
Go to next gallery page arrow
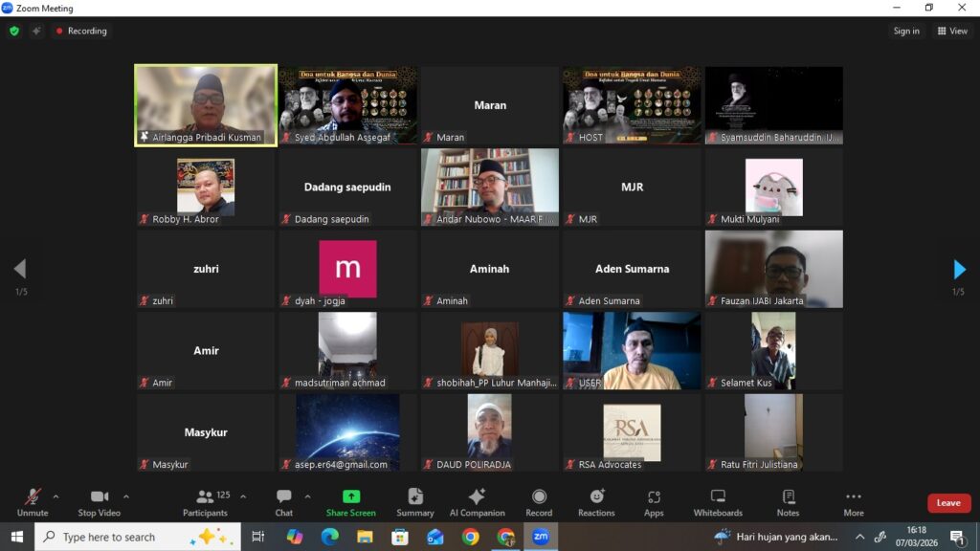pos(959,269)
